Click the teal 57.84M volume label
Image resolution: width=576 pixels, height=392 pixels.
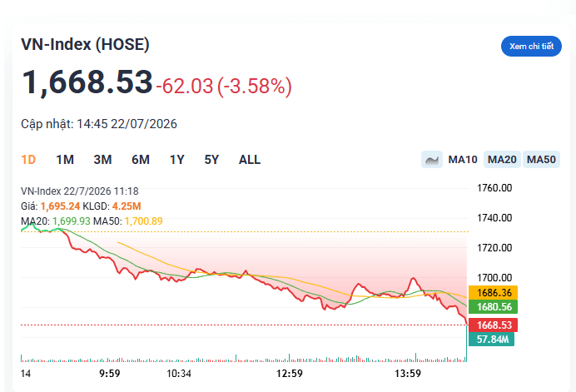click(491, 339)
